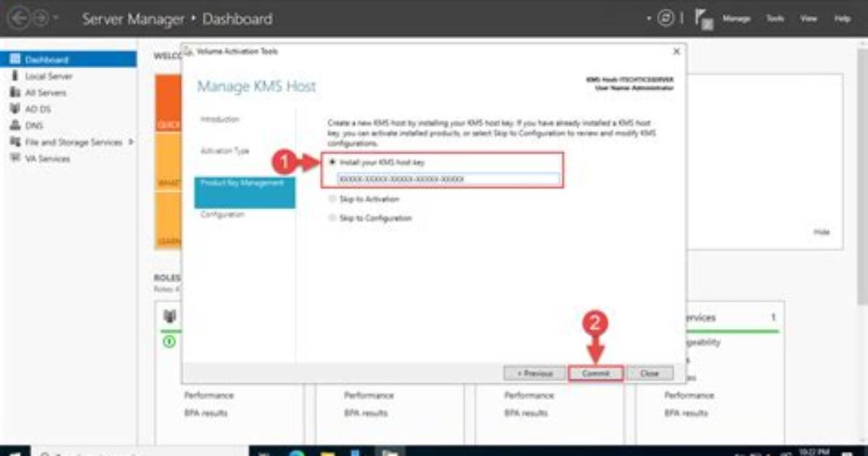The height and width of the screenshot is (456, 868).
Task: Click the taskbar clock
Action: click(814, 453)
